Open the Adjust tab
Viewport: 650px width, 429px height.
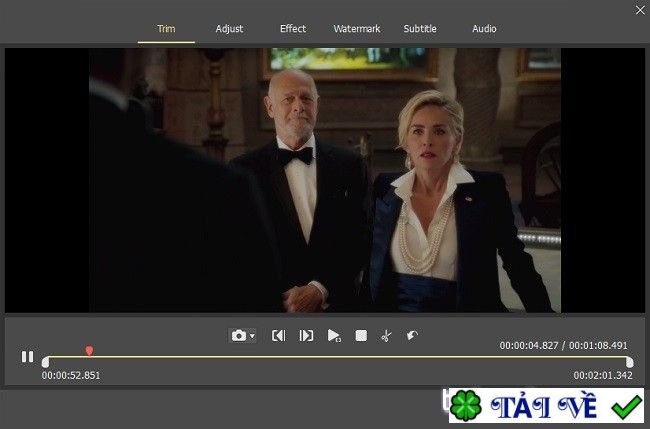click(229, 29)
